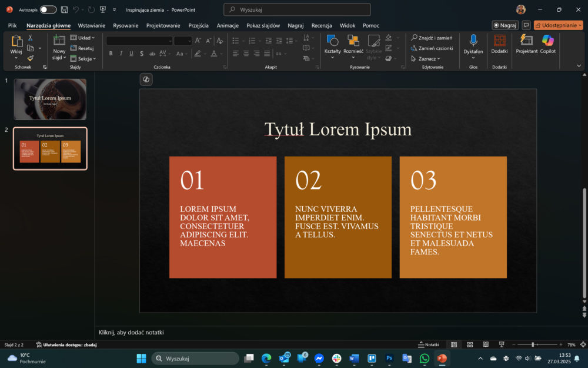Switch to the Pokaz slajdów tab
The height and width of the screenshot is (368, 588).
(263, 25)
